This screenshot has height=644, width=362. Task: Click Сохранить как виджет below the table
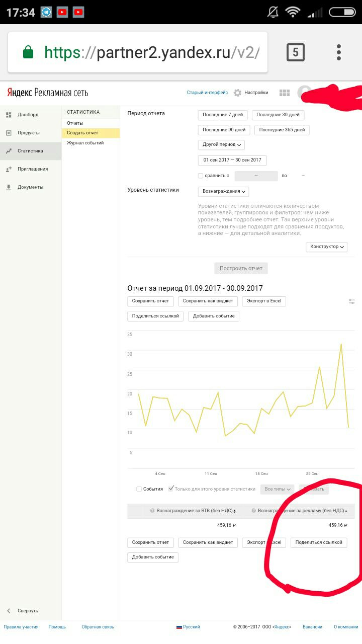tap(208, 543)
